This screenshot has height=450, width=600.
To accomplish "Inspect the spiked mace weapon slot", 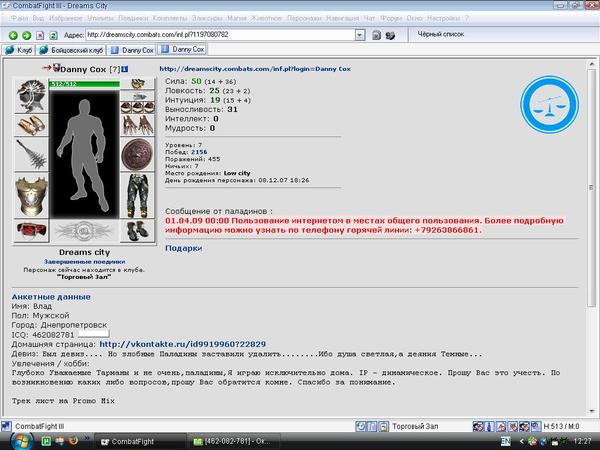I will tap(31, 154).
